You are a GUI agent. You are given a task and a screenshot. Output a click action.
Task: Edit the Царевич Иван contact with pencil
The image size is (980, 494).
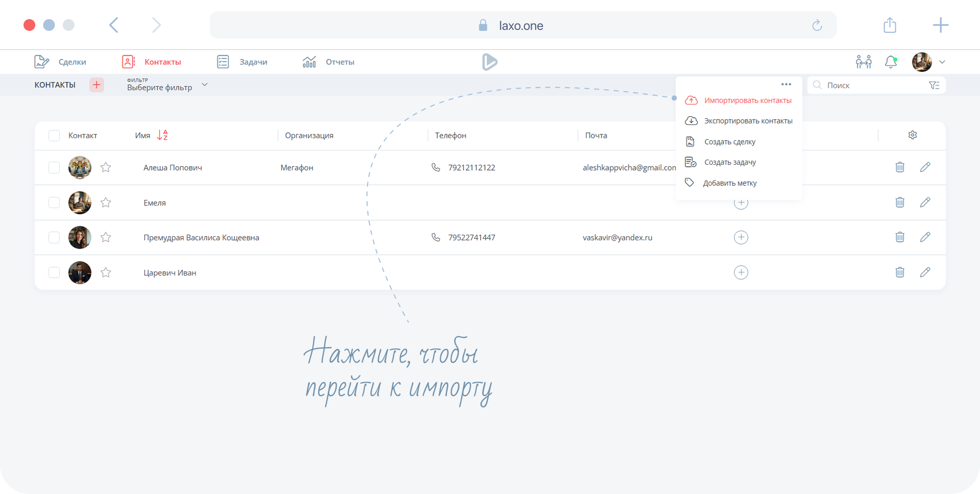(x=925, y=272)
